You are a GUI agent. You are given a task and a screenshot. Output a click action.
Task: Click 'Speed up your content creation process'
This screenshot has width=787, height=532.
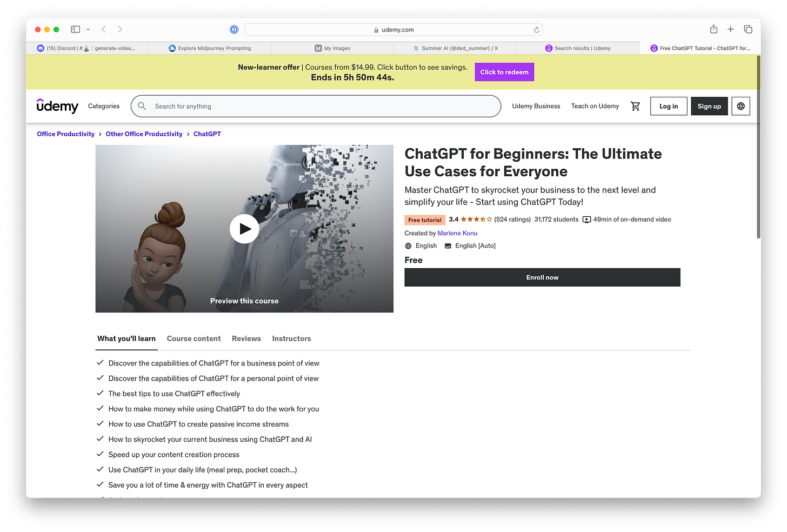pos(174,455)
